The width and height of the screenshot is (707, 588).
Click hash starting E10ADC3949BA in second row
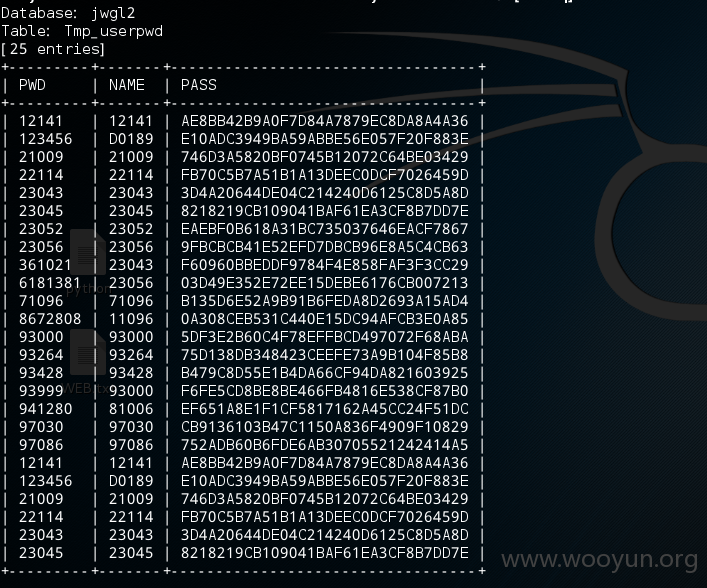point(325,139)
